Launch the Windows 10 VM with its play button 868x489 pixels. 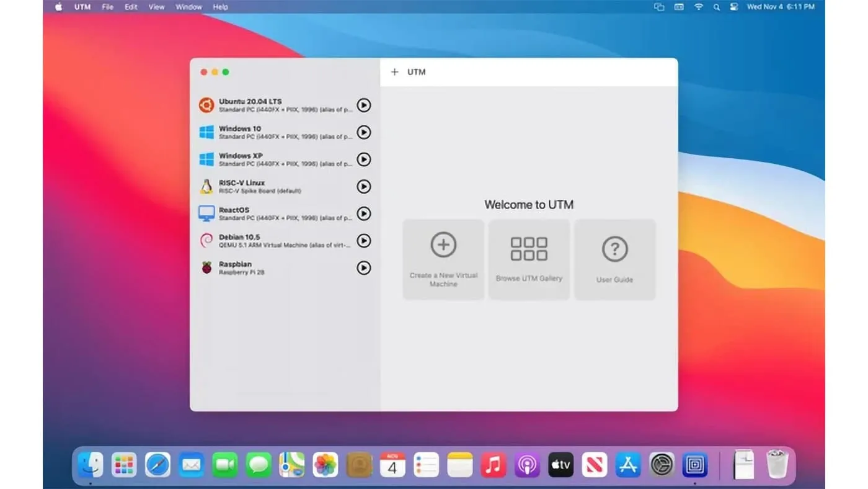click(x=364, y=132)
